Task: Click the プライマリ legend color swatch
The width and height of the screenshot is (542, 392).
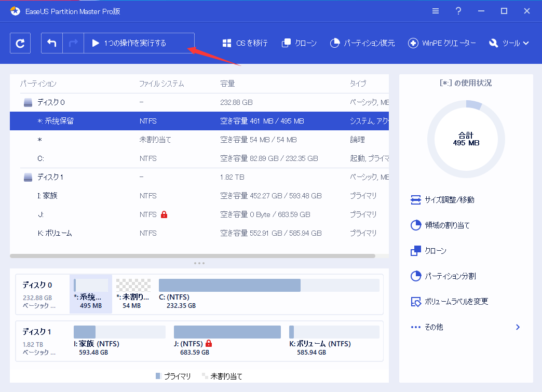Action: coord(158,376)
